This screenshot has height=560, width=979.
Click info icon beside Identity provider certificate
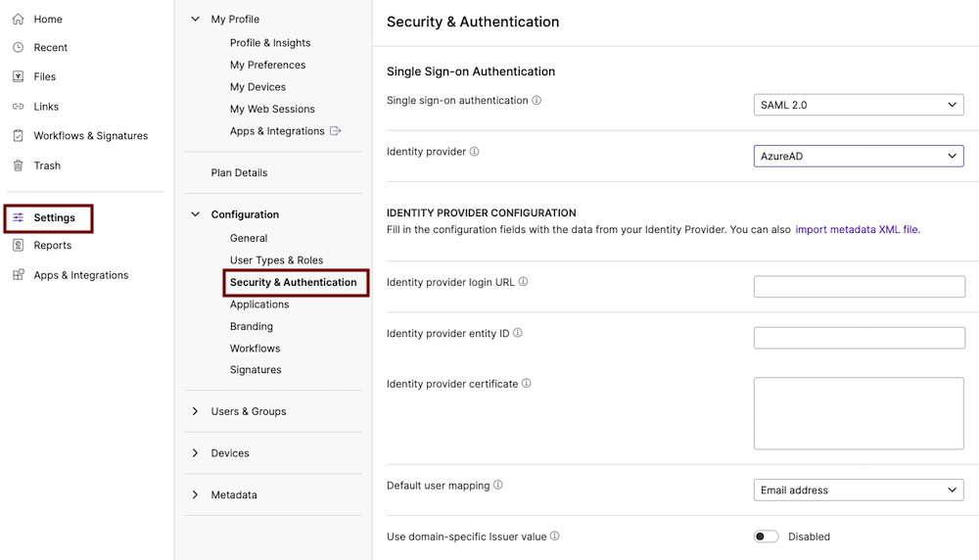pos(527,384)
